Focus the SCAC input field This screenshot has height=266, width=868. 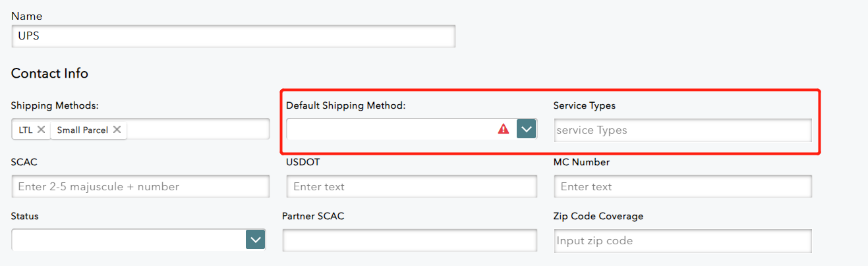point(140,186)
